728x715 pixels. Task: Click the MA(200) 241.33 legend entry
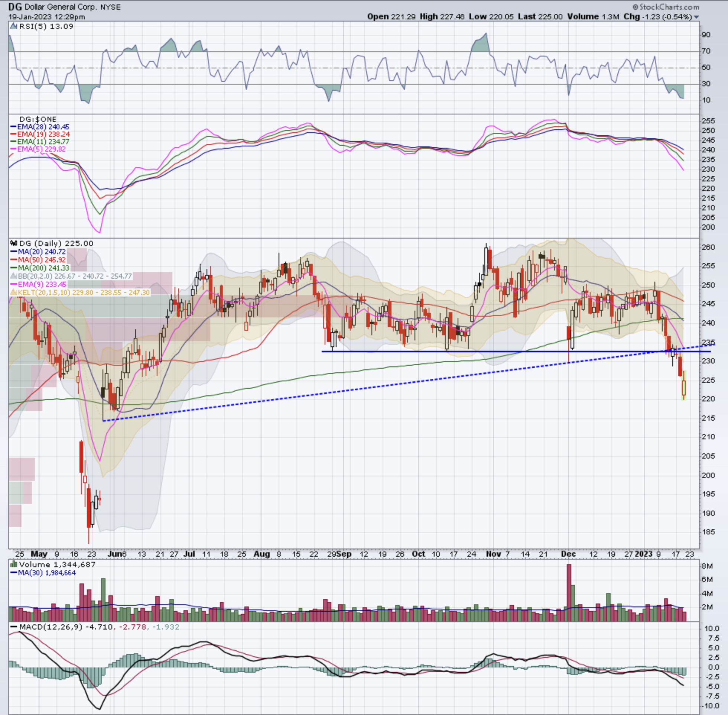(40, 268)
